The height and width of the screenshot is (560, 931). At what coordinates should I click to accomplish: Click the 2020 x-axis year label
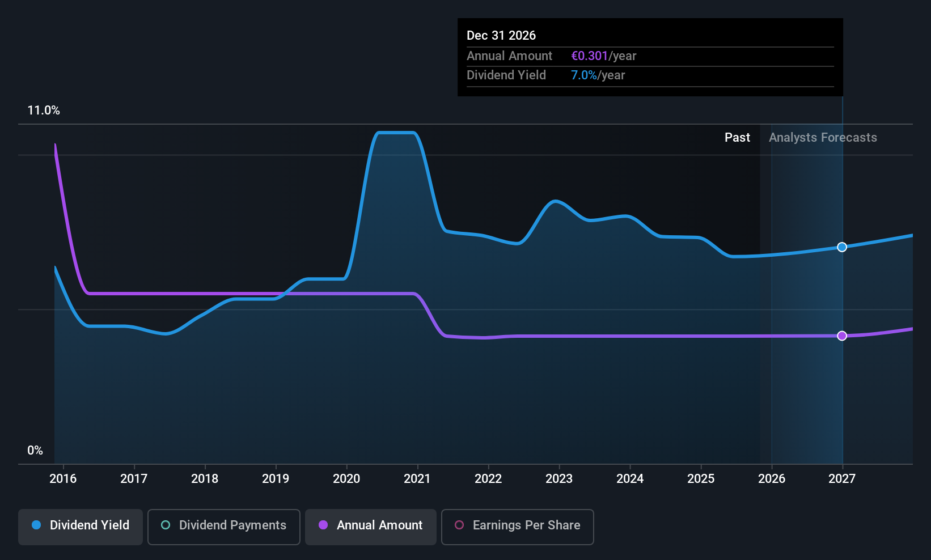(346, 479)
